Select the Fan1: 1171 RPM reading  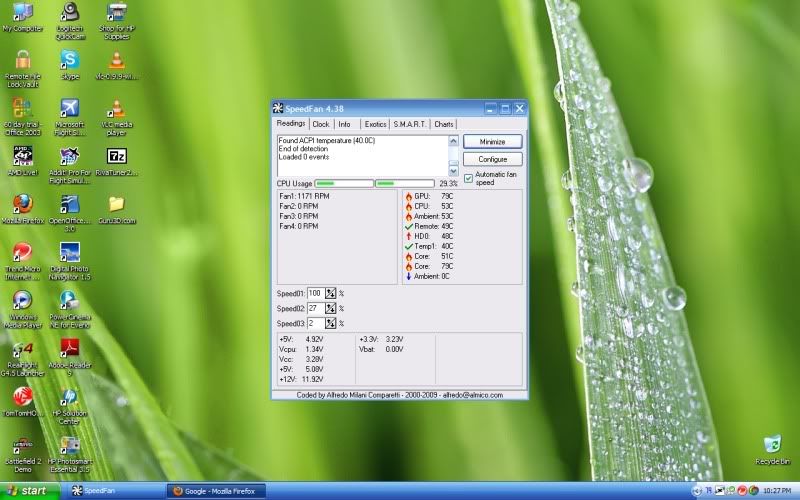coord(305,196)
